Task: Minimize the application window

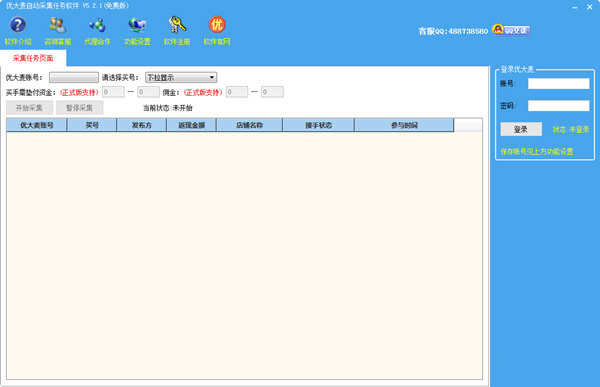Action: click(x=575, y=7)
